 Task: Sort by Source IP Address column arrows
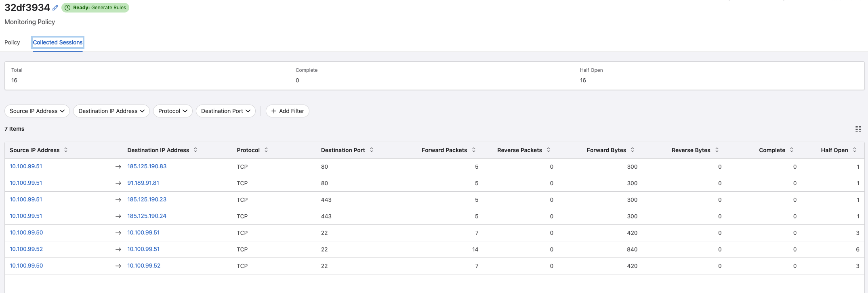point(66,150)
